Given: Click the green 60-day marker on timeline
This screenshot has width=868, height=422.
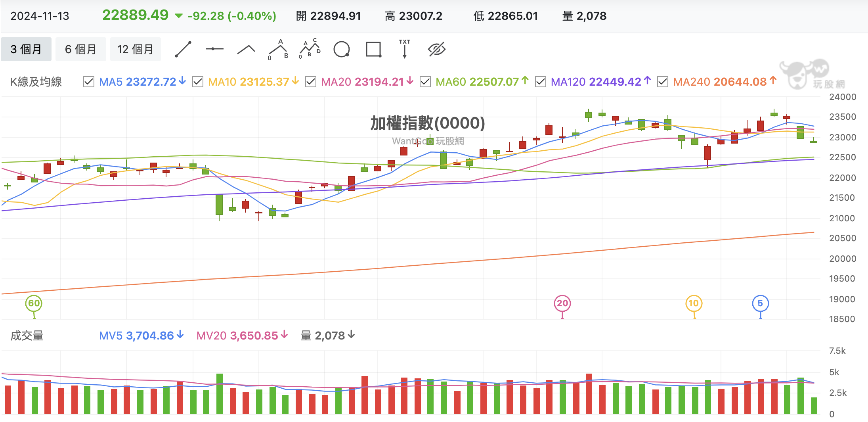Looking at the screenshot, I should 34,303.
